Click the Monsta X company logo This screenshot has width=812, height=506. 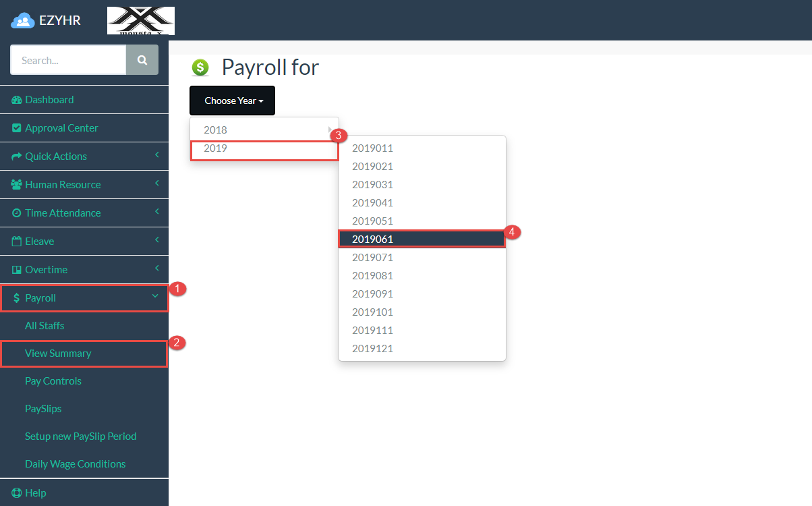141,21
